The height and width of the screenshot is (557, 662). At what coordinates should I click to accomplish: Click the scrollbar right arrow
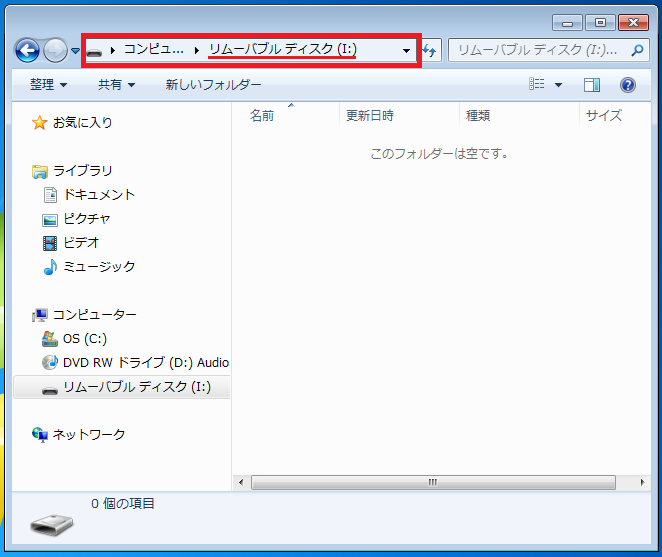[x=643, y=482]
